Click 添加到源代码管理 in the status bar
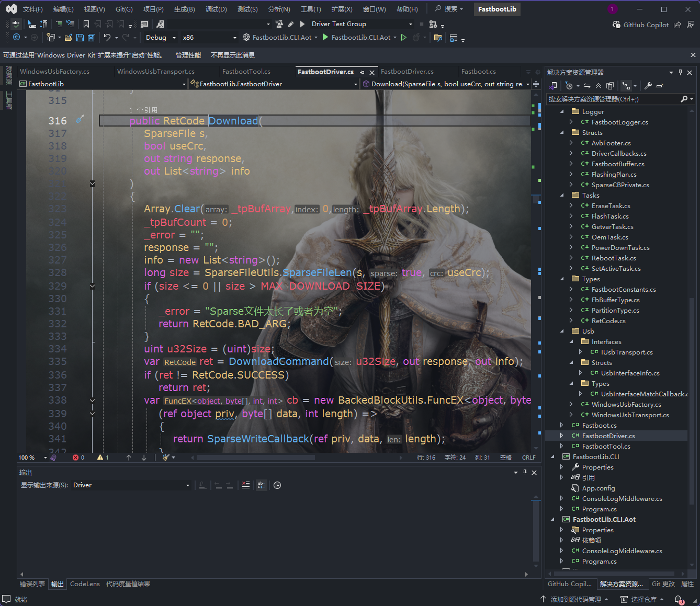 [x=575, y=599]
